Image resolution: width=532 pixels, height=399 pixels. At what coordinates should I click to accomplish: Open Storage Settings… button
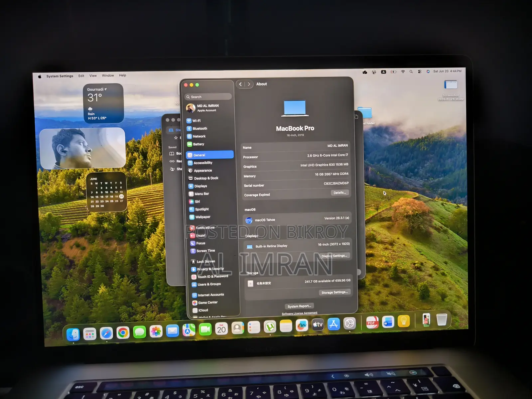335,292
